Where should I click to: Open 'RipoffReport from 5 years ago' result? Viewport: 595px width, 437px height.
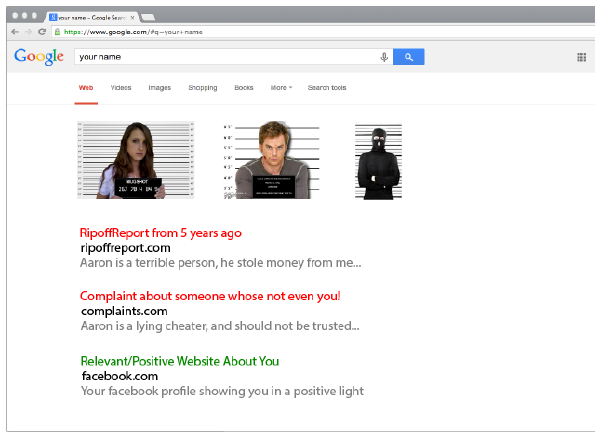(161, 233)
